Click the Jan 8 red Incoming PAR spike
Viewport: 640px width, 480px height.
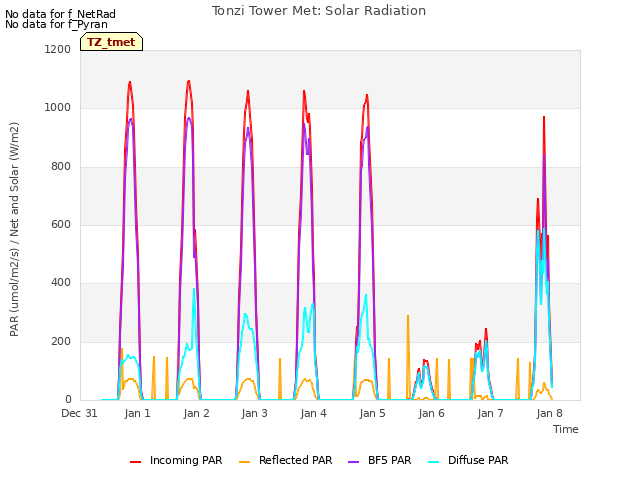544,118
